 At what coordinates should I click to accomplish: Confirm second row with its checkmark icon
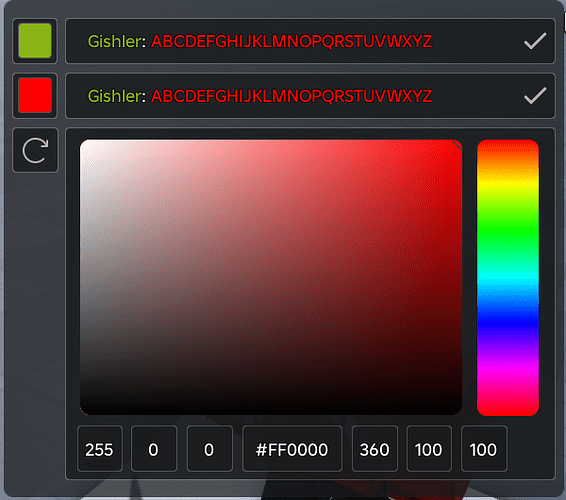(535, 96)
